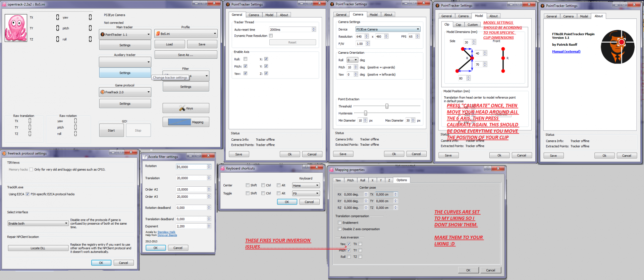The image size is (644, 280).
Task: Click OK in Keyboard shortcuts dialog
Action: click(x=287, y=202)
